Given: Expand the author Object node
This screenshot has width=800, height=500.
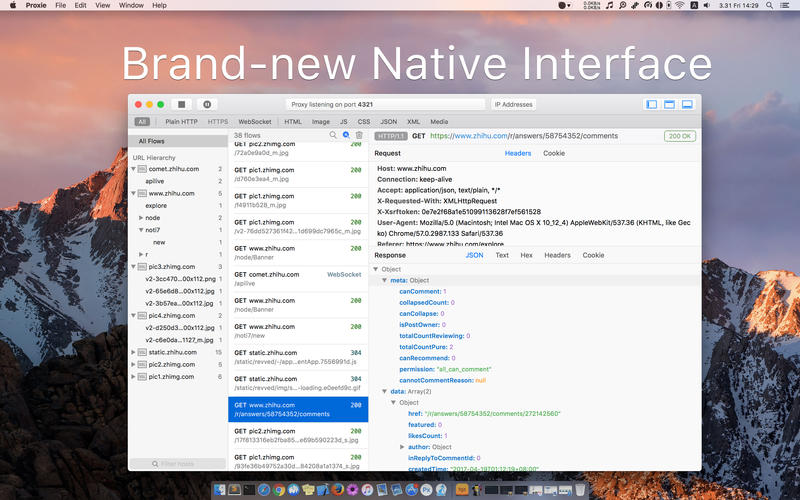Looking at the screenshot, I should 402,447.
